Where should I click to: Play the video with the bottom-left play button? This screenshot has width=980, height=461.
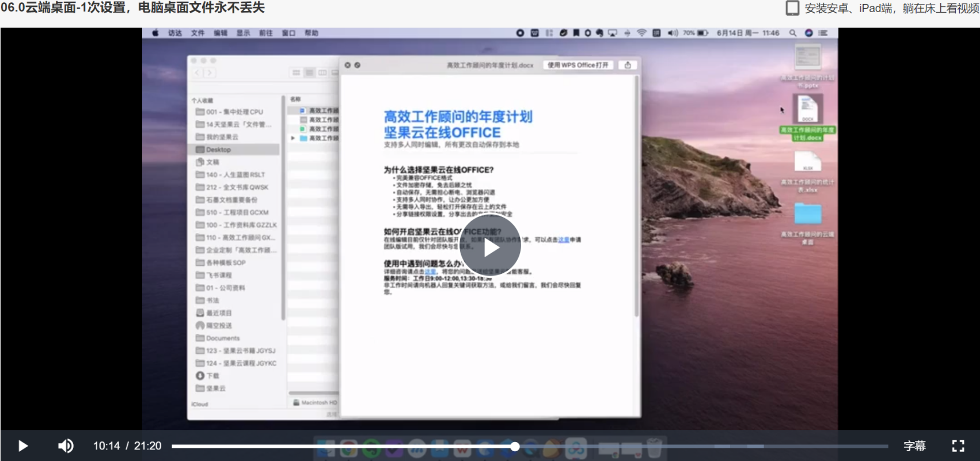pos(23,446)
